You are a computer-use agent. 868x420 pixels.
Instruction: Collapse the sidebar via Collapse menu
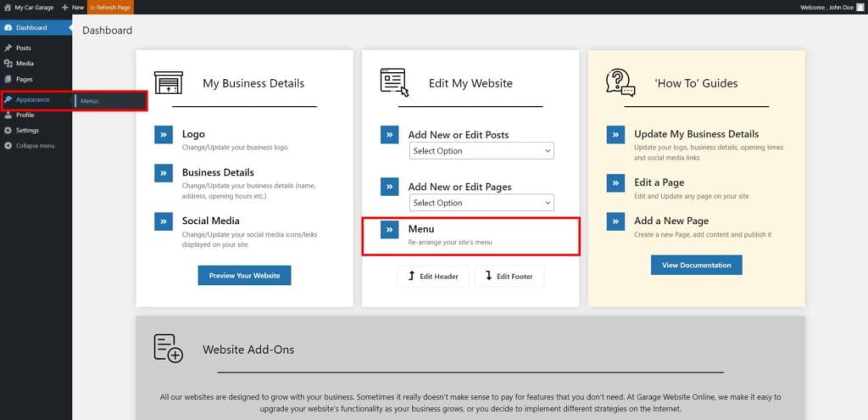coord(36,146)
